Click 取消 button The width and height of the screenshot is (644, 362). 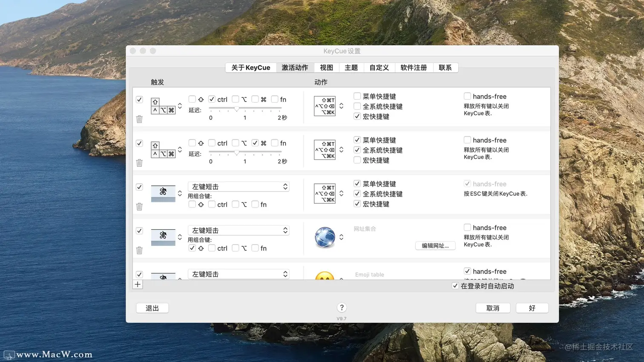pos(493,308)
